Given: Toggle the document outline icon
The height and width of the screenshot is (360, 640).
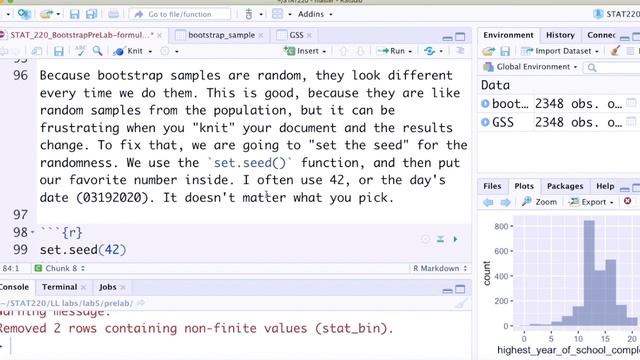Looking at the screenshot, I should [x=460, y=51].
